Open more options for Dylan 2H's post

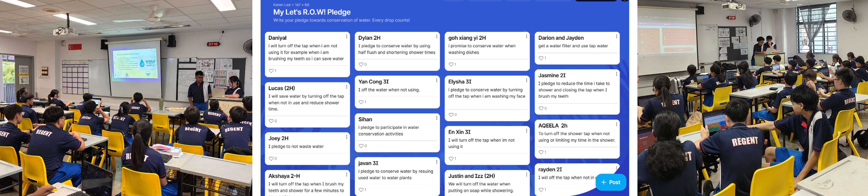[436, 37]
